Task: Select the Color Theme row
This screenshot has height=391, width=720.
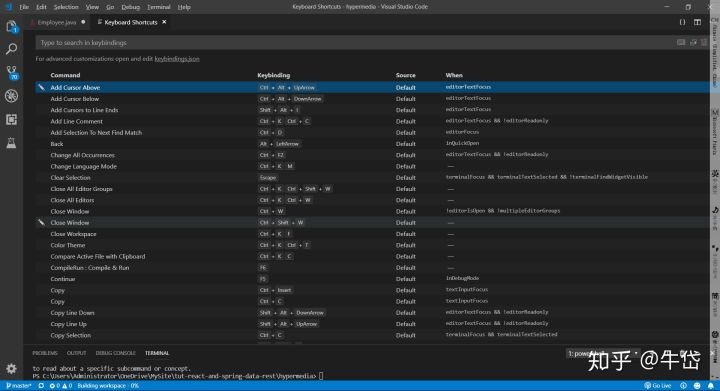Action: 372,245
